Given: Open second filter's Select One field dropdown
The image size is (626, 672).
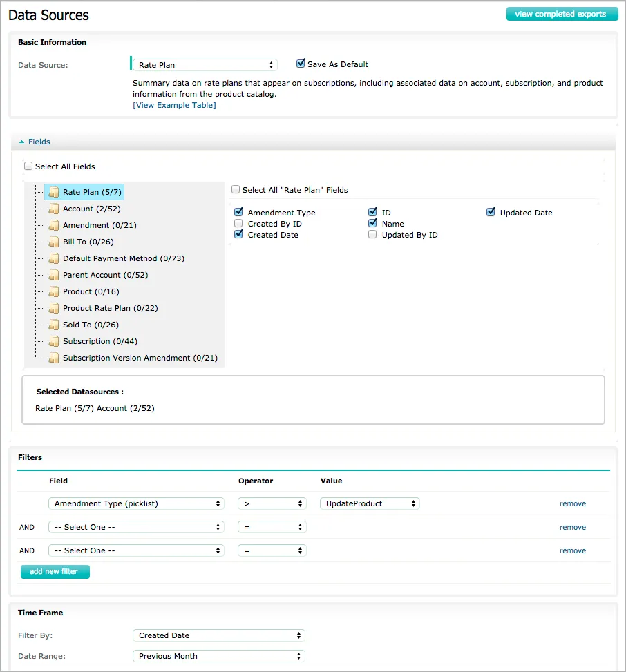Looking at the screenshot, I should (136, 527).
